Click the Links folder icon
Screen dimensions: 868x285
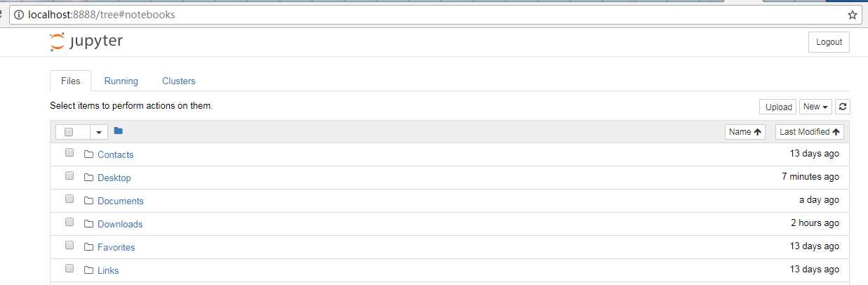88,270
